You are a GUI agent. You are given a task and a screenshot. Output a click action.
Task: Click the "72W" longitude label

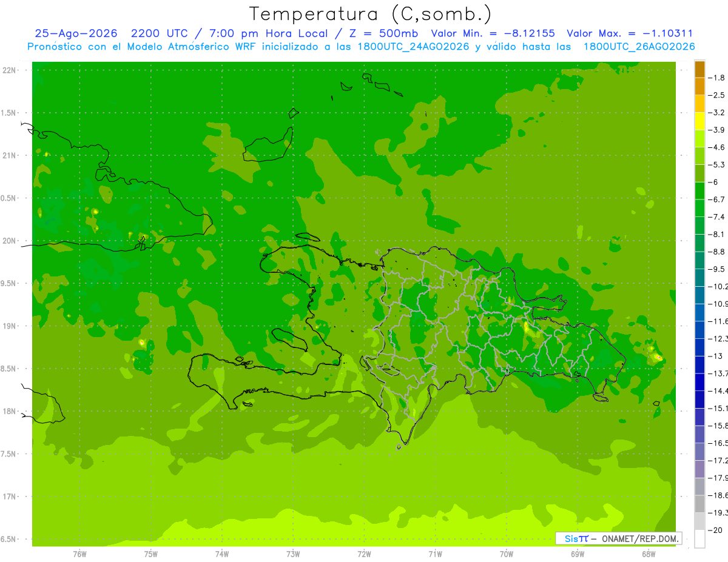(x=364, y=554)
